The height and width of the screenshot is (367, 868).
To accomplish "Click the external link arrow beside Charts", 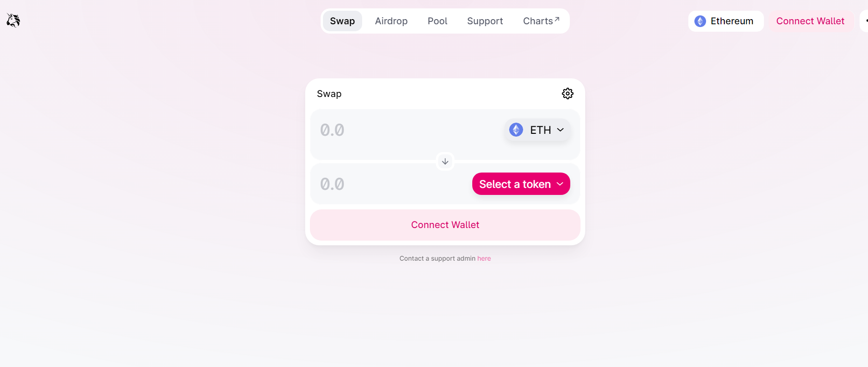I will (557, 19).
